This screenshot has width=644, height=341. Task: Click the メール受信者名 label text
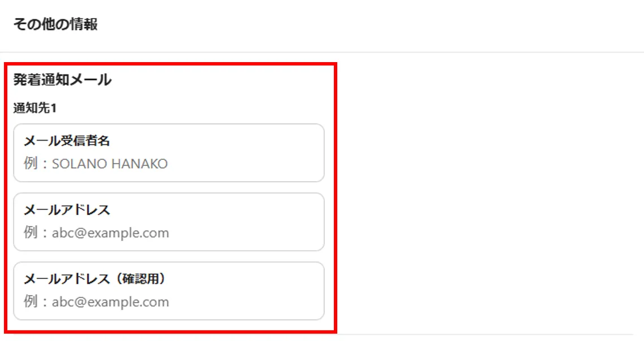pyautogui.click(x=67, y=141)
